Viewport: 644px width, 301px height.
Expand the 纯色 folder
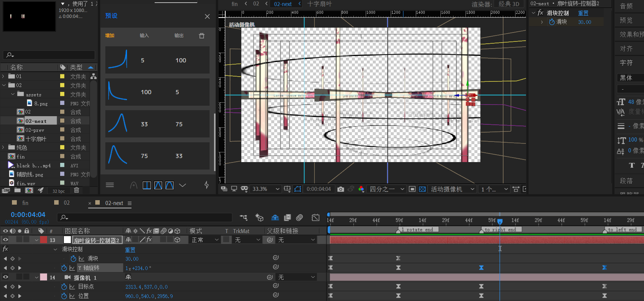click(x=3, y=148)
